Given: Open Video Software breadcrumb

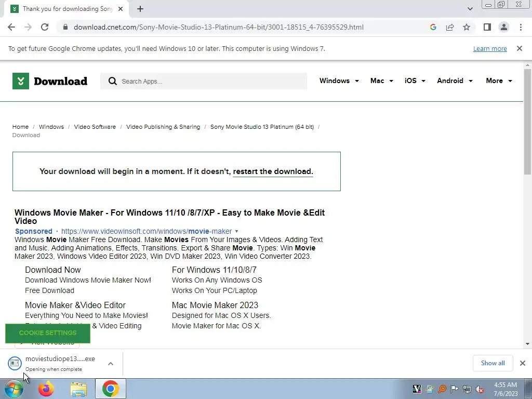Looking at the screenshot, I should tap(95, 127).
